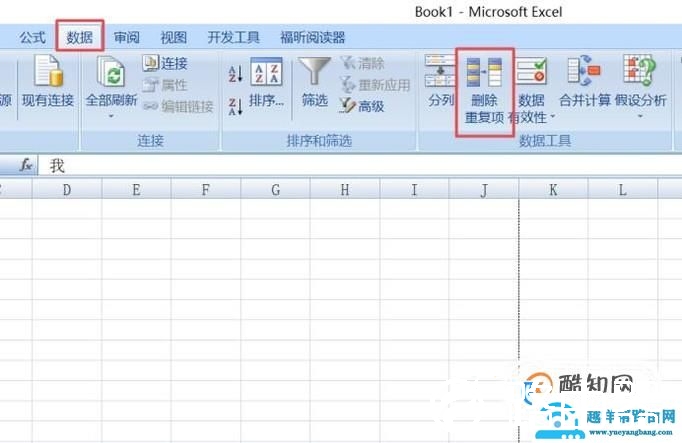Click the 数据有效性 icon
The width and height of the screenshot is (682, 443).
[x=531, y=73]
